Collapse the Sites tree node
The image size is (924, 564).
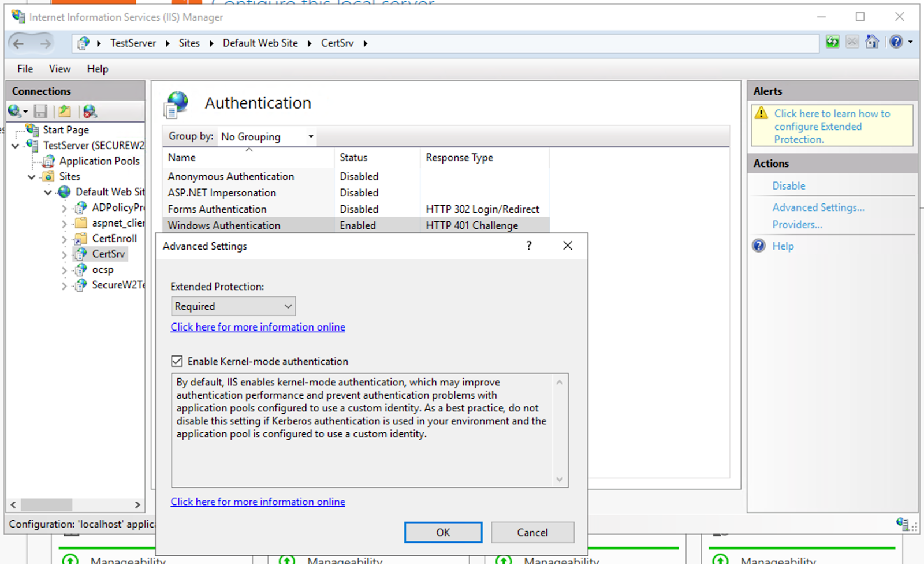pyautogui.click(x=32, y=177)
